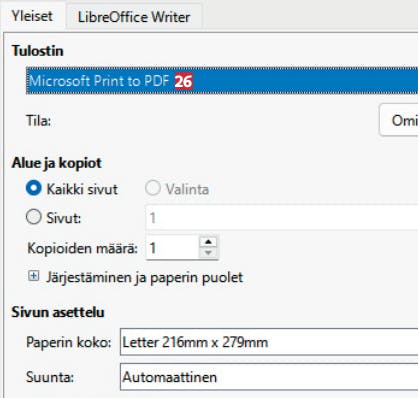418x398 pixels.
Task: Focus the Kopioiden määrä number field
Action: (172, 248)
